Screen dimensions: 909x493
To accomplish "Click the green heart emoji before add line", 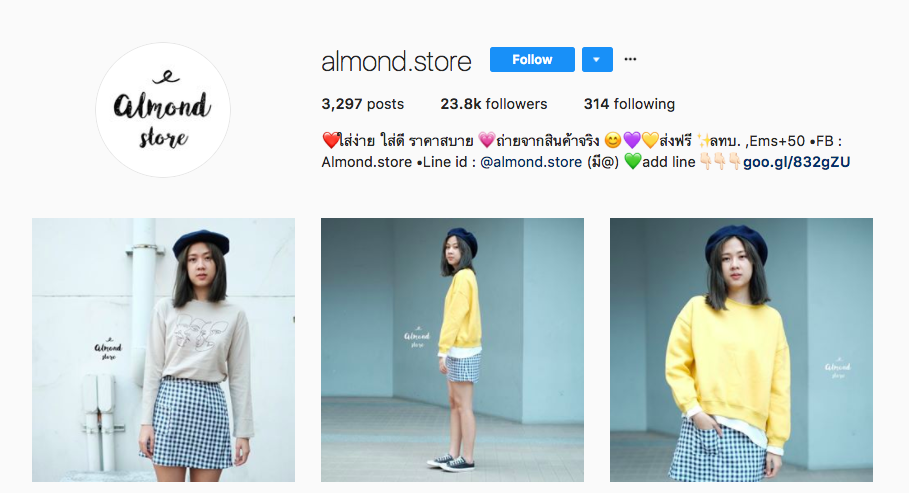I will tap(633, 161).
